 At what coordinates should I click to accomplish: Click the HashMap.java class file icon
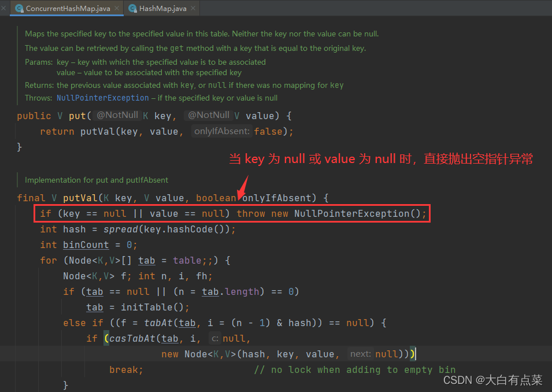pos(133,9)
